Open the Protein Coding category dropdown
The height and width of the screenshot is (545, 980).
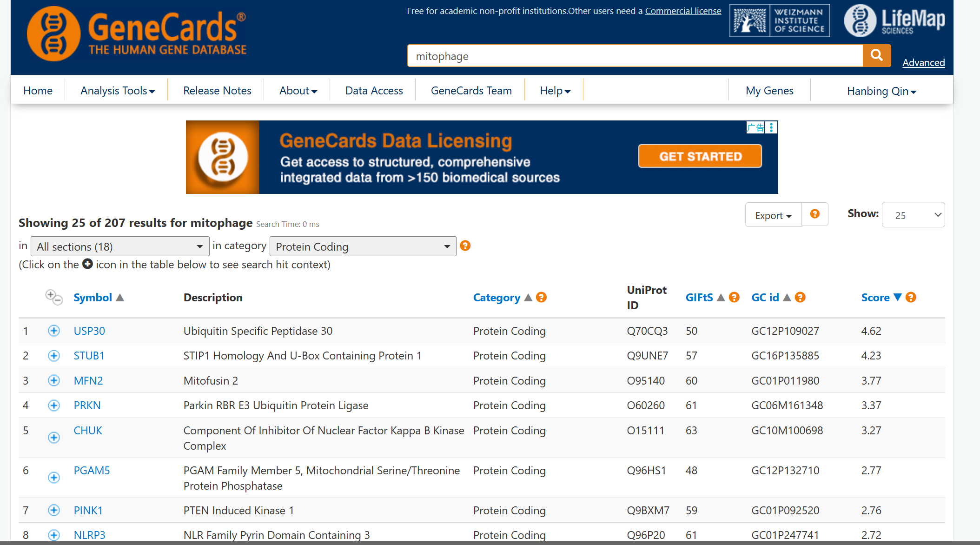tap(363, 246)
